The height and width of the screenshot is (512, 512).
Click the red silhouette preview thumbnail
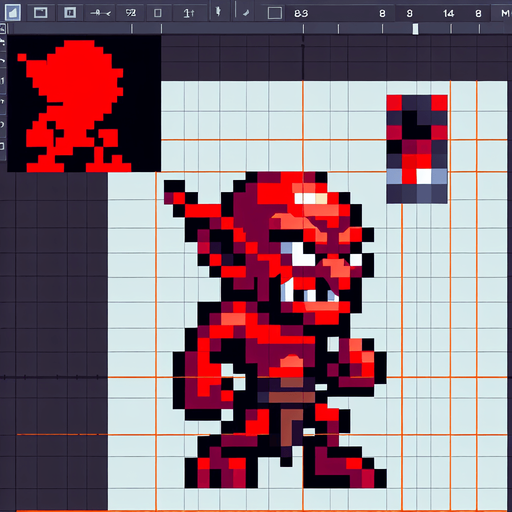[84, 104]
